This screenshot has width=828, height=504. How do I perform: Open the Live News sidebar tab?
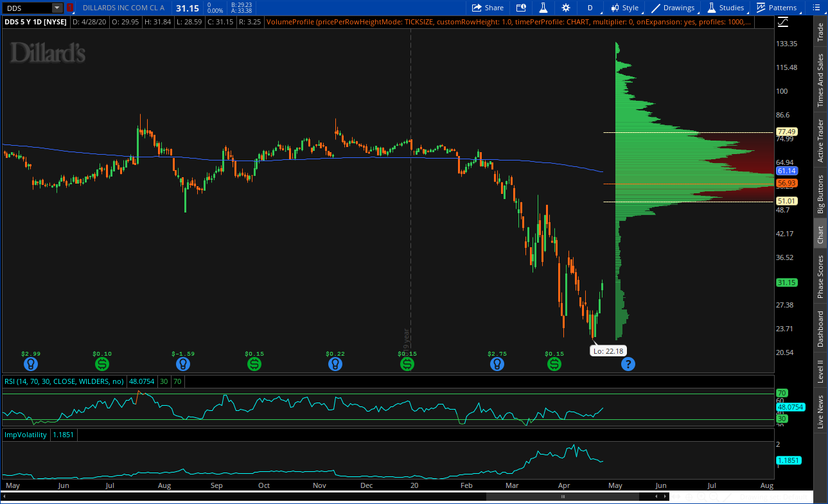(820, 412)
